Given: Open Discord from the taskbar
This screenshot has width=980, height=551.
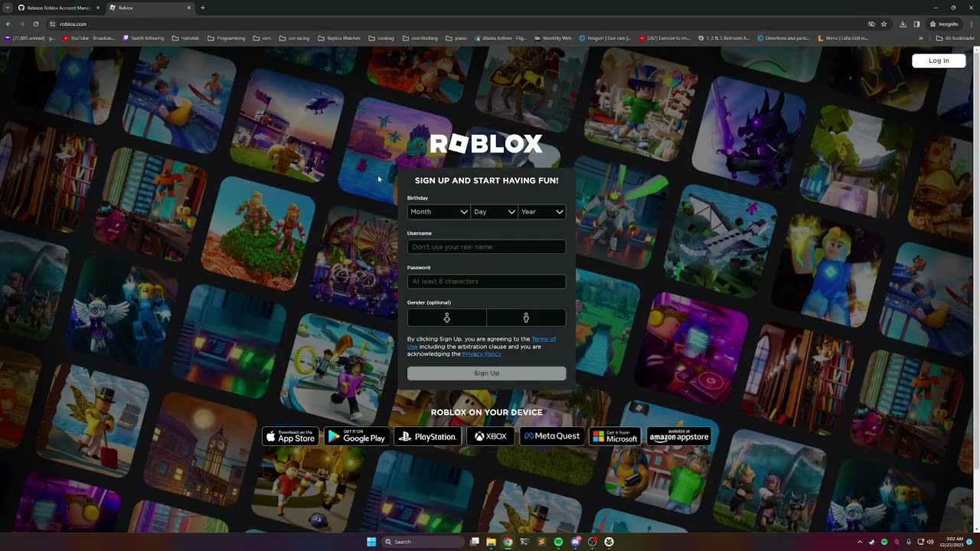Looking at the screenshot, I should (x=575, y=542).
